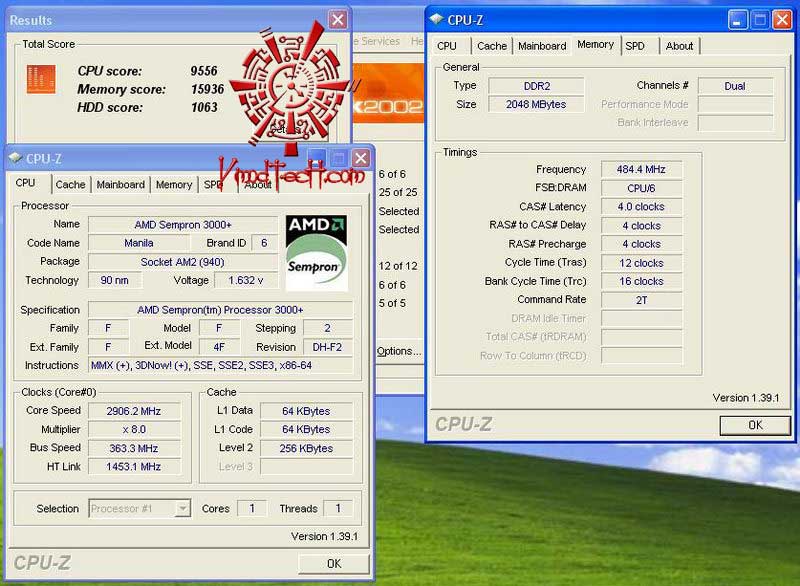Click OK in the CPU-Z processor window
The image size is (800, 586).
click(334, 564)
